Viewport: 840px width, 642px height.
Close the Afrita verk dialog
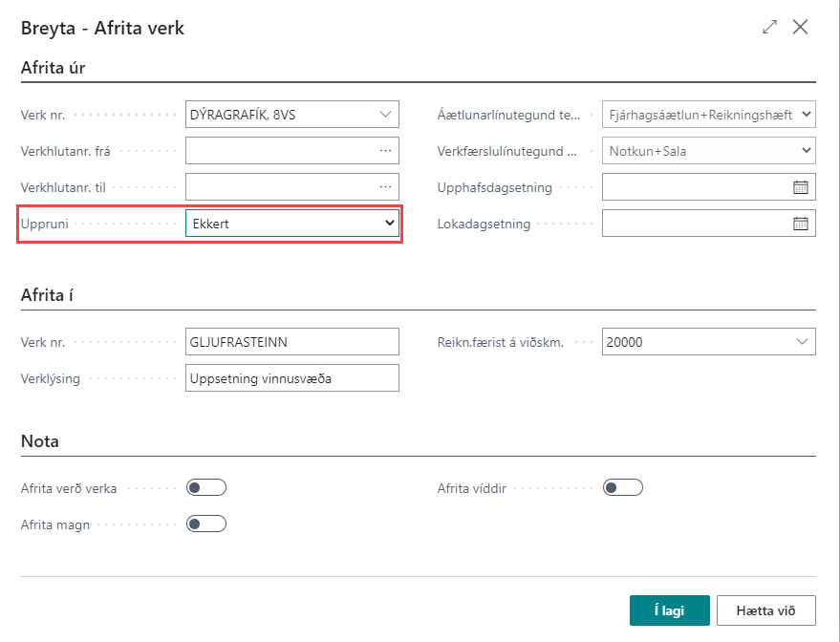(x=801, y=28)
